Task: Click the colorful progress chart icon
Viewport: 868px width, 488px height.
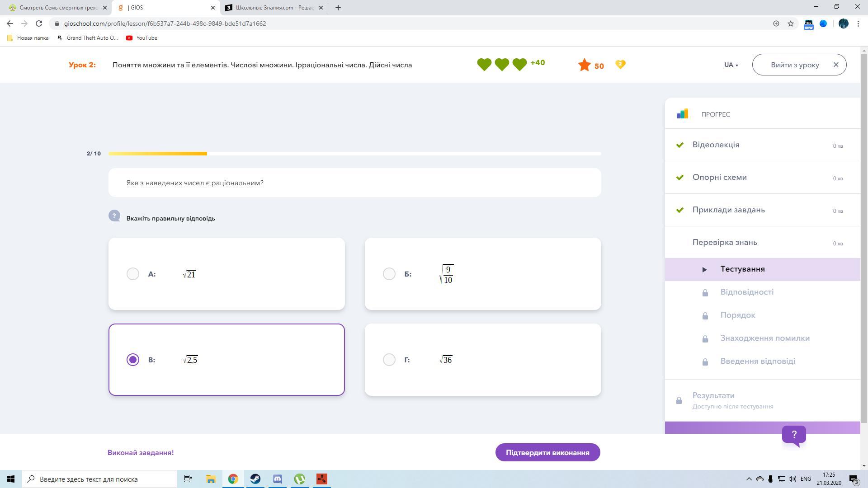Action: 682,114
